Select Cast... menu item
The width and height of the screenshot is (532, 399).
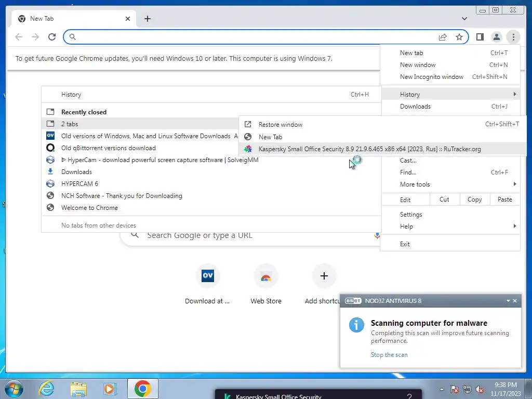point(450,161)
